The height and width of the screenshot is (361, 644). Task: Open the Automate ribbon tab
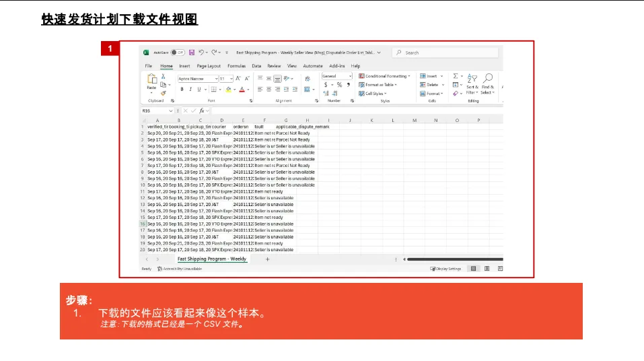point(313,66)
